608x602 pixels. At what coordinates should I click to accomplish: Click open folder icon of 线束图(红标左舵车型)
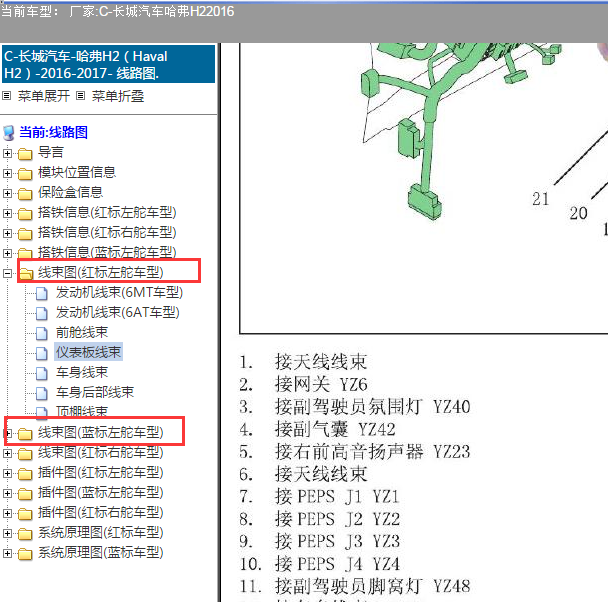(x=26, y=273)
